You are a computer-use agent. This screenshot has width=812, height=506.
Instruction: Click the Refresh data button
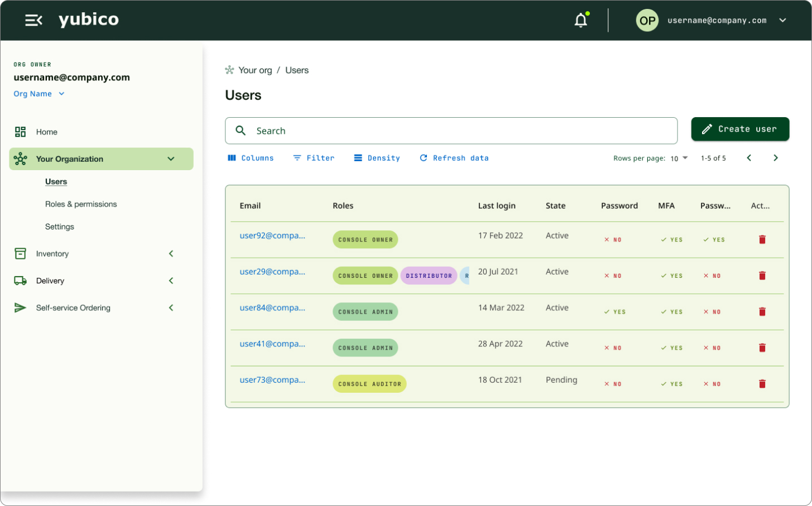[x=454, y=158]
